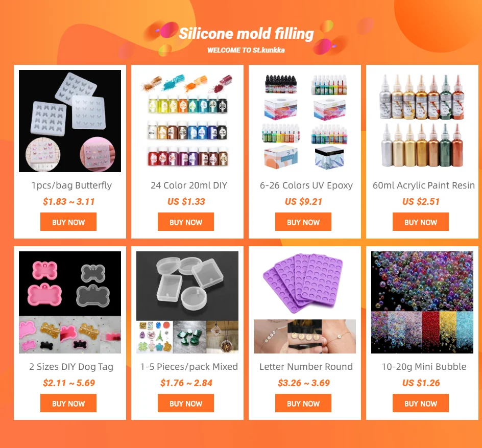Open the 10-20g Mini Bubble title link
Viewport: 482px width, 448px height.
424,367
